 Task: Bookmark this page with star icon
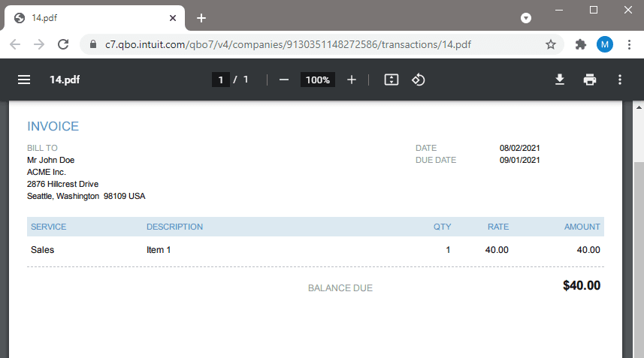[551, 44]
